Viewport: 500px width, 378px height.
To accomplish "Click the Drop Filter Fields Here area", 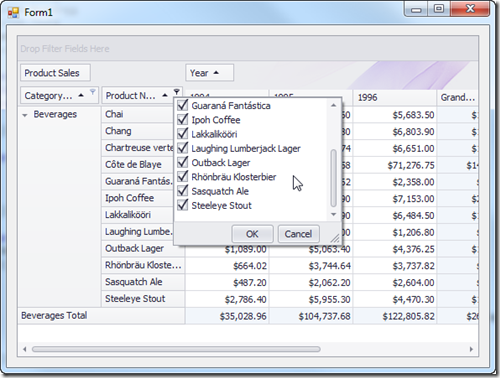I will (248, 48).
